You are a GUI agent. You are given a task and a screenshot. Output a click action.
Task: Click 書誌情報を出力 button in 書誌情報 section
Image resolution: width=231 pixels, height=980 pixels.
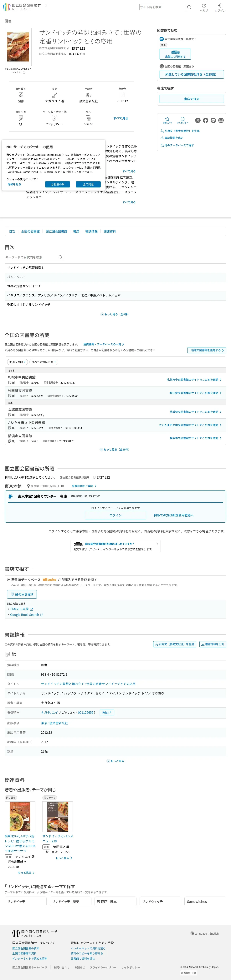click(213, 644)
